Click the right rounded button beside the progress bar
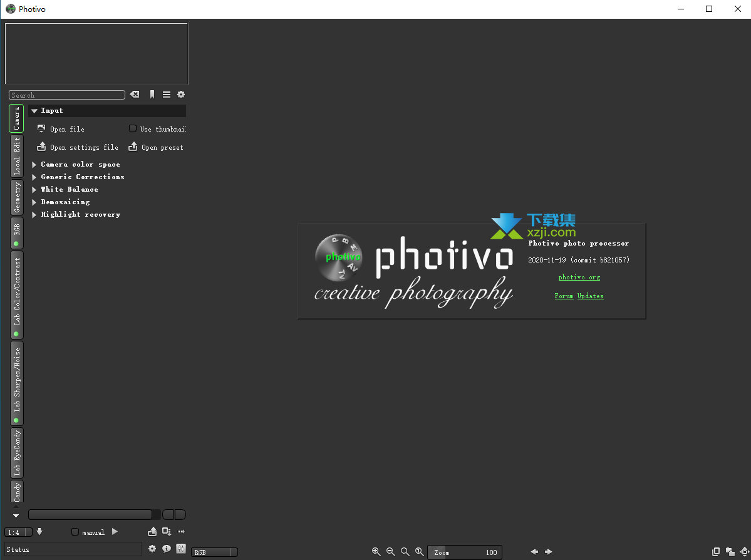This screenshot has width=751, height=560. coord(180,514)
